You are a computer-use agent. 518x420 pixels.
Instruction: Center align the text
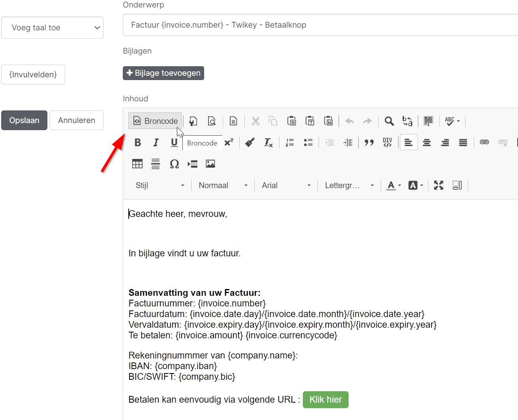point(427,143)
